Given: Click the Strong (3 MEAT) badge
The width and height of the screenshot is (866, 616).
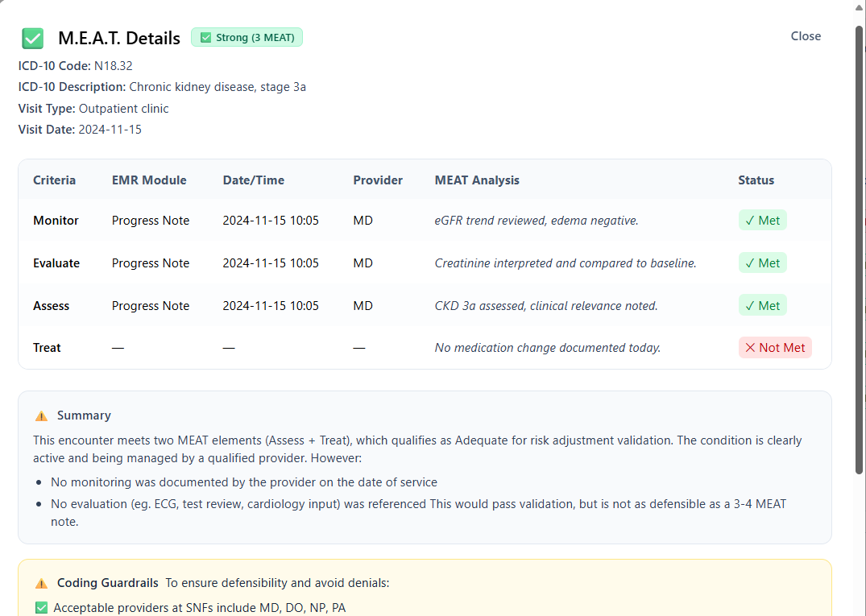Looking at the screenshot, I should click(247, 37).
